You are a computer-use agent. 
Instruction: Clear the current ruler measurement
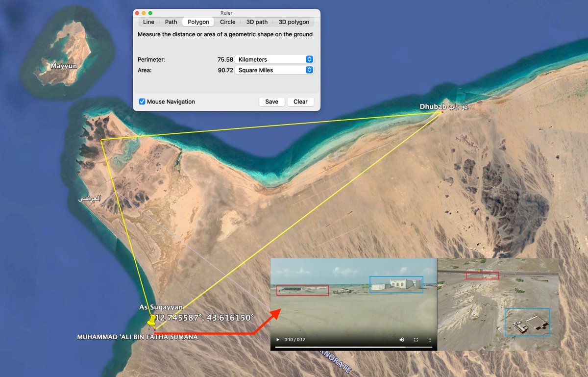300,101
